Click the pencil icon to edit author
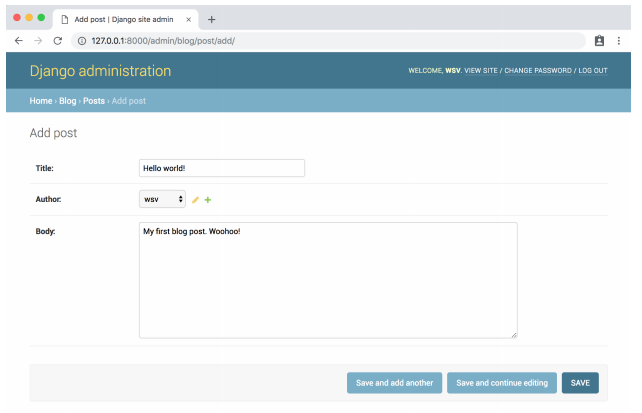This screenshot has width=642, height=413. [x=196, y=200]
